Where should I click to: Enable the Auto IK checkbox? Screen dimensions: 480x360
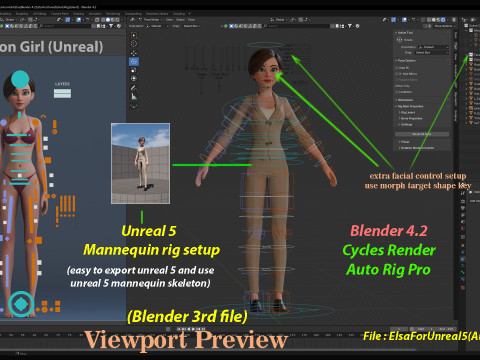[x=396, y=68]
